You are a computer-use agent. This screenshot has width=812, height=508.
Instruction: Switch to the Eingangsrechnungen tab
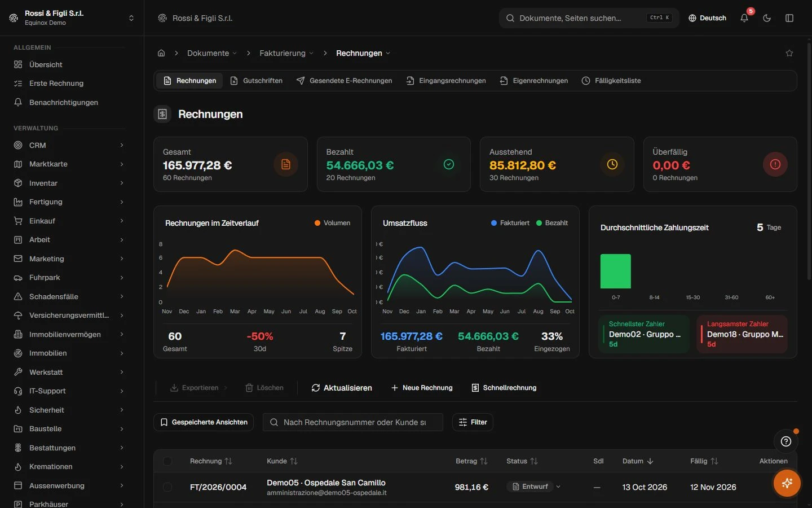(445, 81)
